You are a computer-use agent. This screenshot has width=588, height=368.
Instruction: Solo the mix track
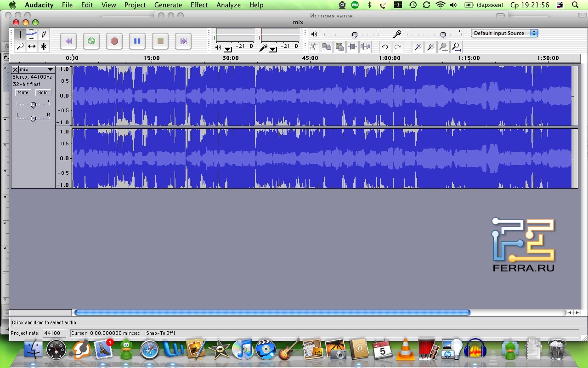tap(43, 92)
